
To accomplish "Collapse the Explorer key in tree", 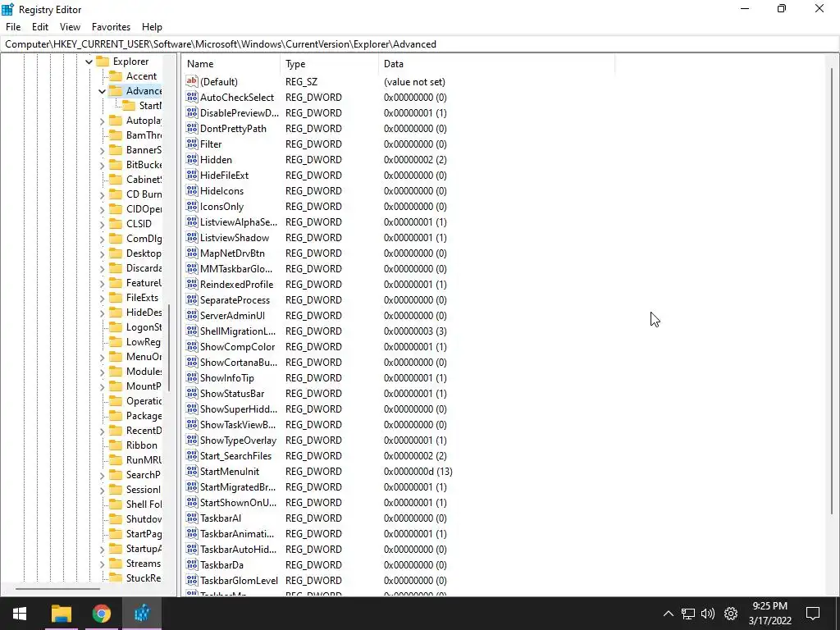I will click(89, 62).
